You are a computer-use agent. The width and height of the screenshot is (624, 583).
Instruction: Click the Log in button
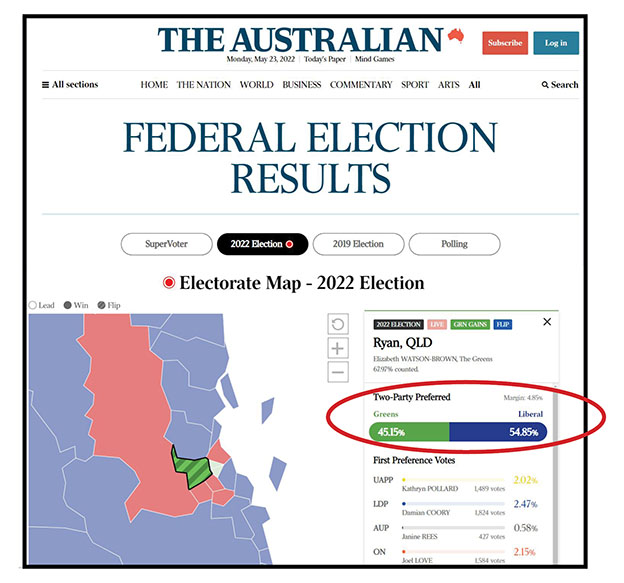click(556, 43)
